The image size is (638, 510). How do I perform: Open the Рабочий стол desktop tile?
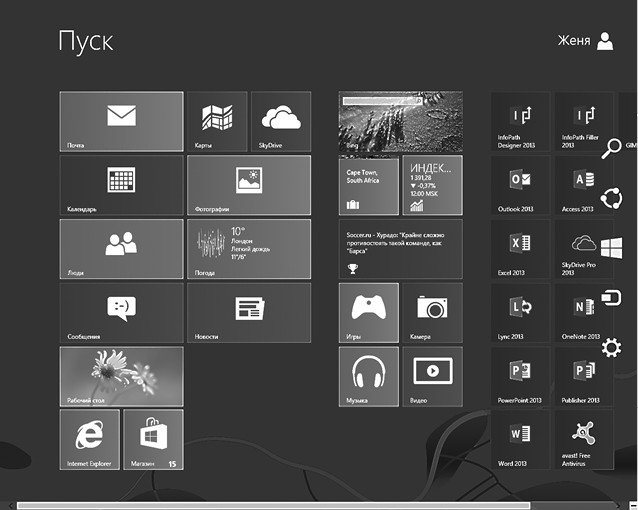coord(121,376)
